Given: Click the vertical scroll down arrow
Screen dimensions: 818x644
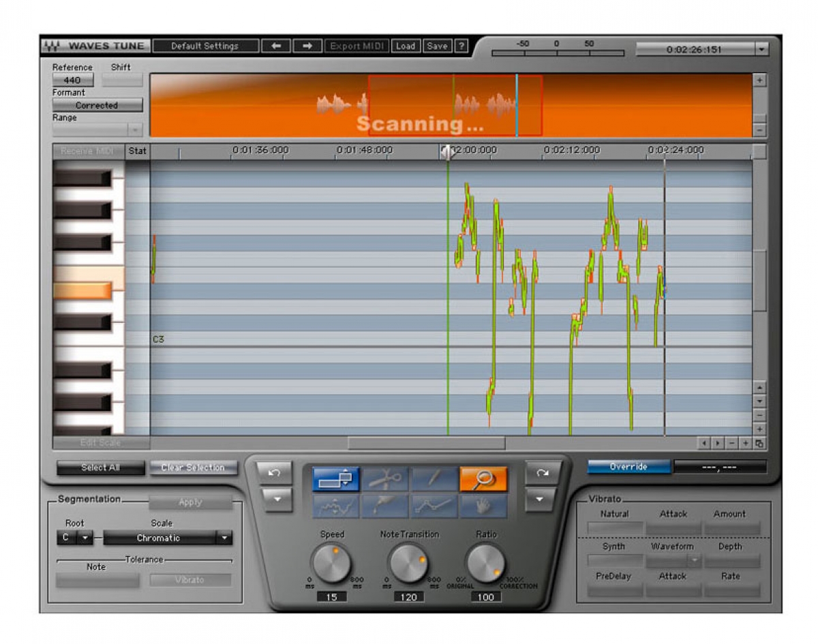Looking at the screenshot, I should pos(760,401).
